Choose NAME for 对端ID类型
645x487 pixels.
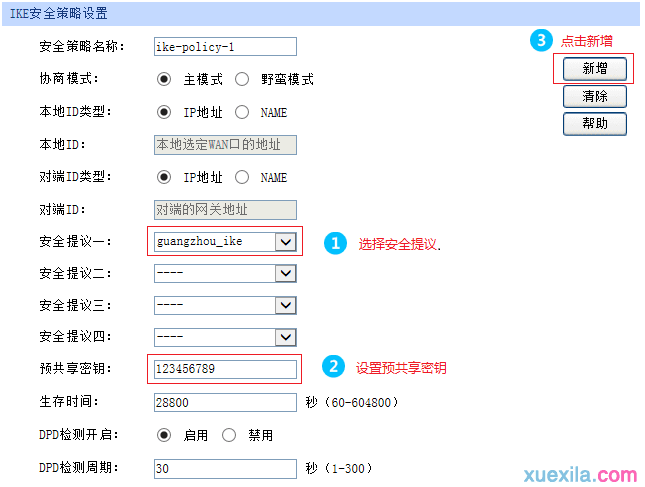tap(242, 177)
